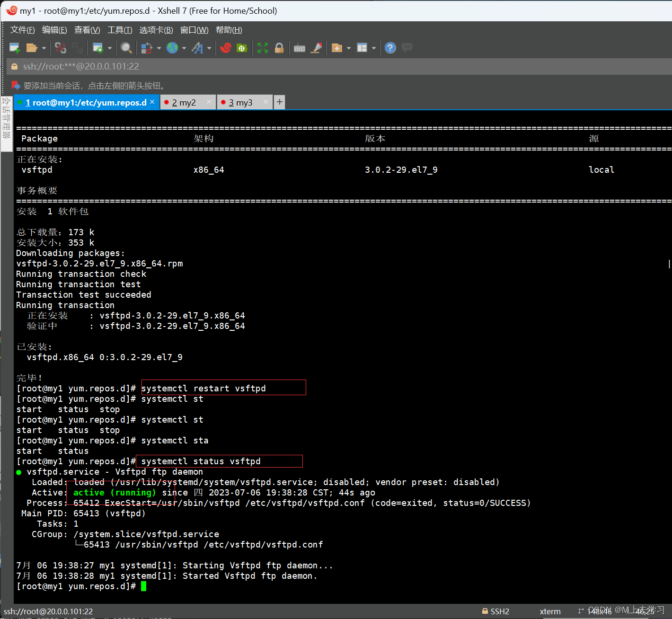Click 'systemctl restart vsftpd' command text
672x619 pixels.
(203, 389)
